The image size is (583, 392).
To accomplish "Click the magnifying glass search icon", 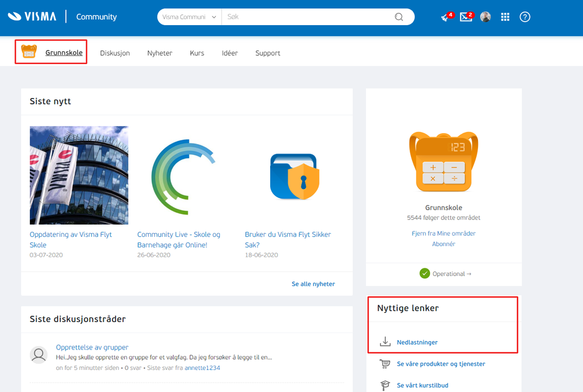I will point(399,17).
